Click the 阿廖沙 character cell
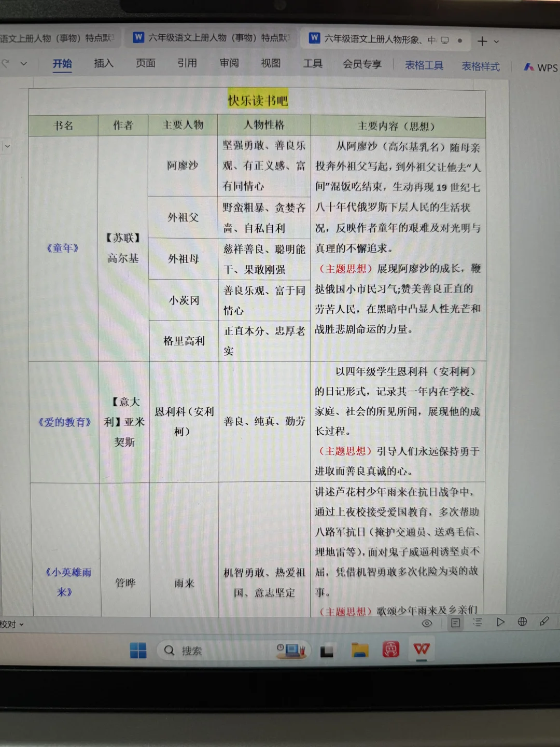This screenshot has width=560, height=747. (x=183, y=165)
